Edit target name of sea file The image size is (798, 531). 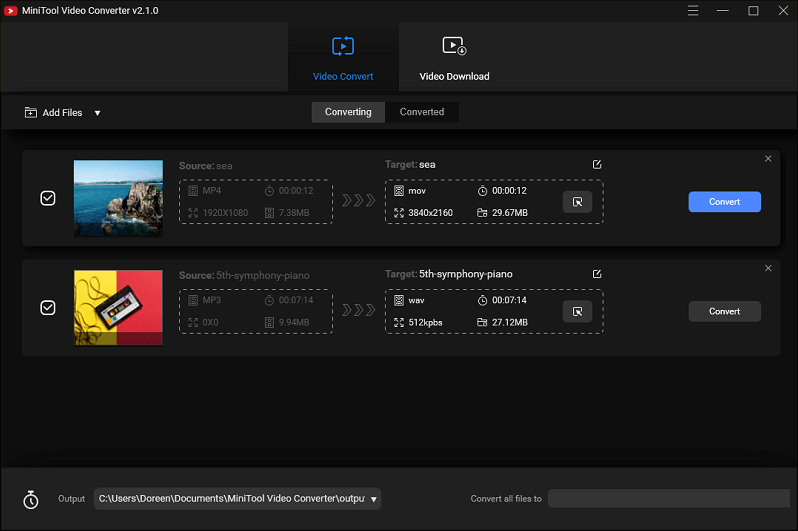(597, 164)
